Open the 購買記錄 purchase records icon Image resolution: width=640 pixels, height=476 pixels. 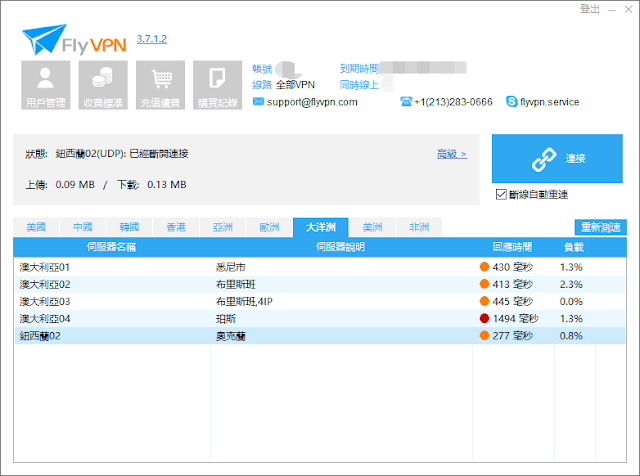(218, 85)
